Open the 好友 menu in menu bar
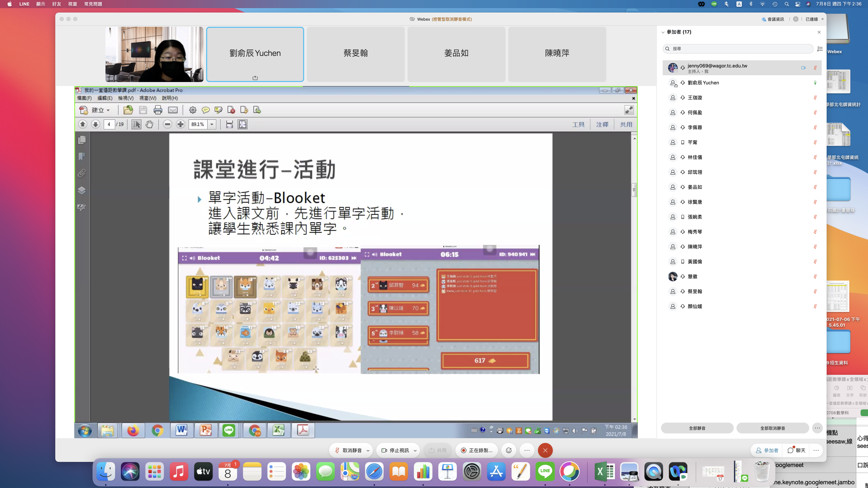 click(x=57, y=4)
